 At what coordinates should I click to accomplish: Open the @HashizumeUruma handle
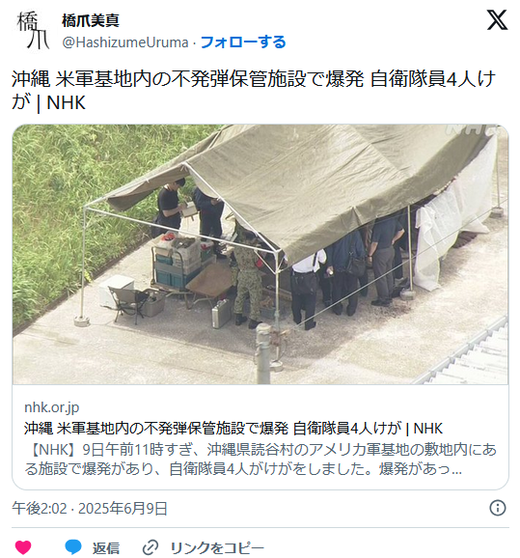coord(125,42)
